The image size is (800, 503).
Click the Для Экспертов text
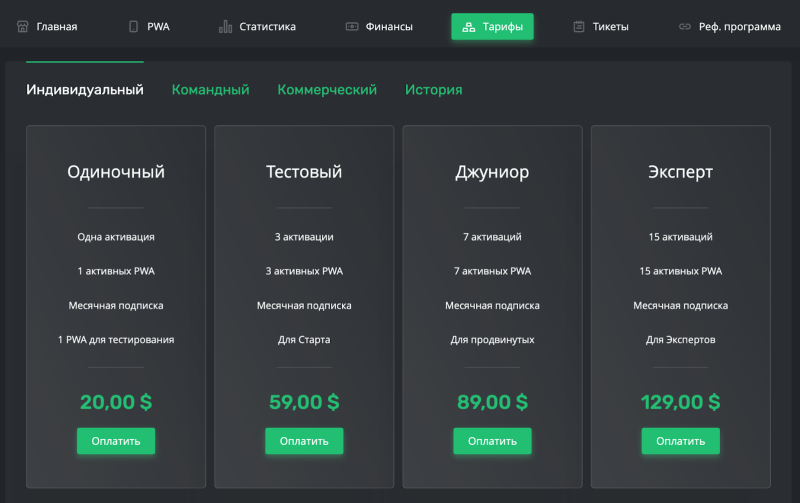click(x=681, y=340)
